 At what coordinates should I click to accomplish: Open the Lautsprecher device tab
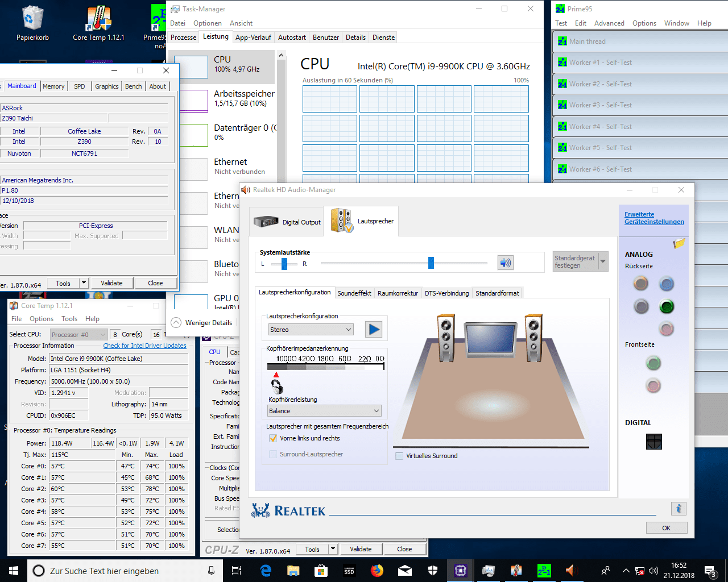(362, 221)
